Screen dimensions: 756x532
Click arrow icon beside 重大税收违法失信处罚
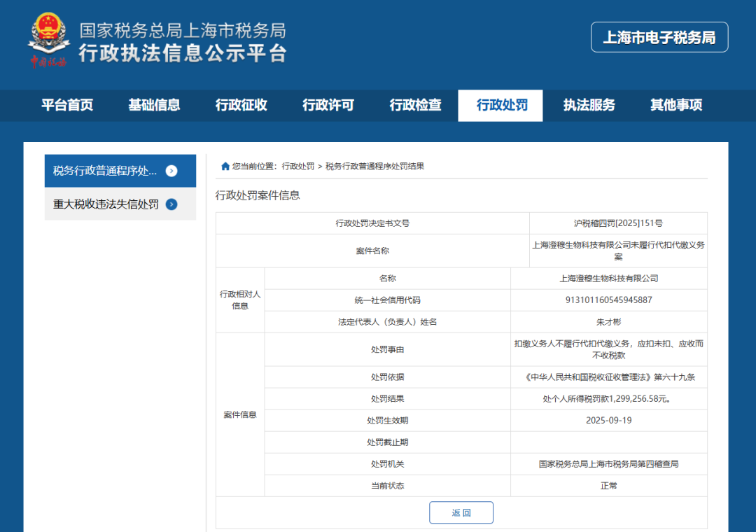pyautogui.click(x=171, y=204)
